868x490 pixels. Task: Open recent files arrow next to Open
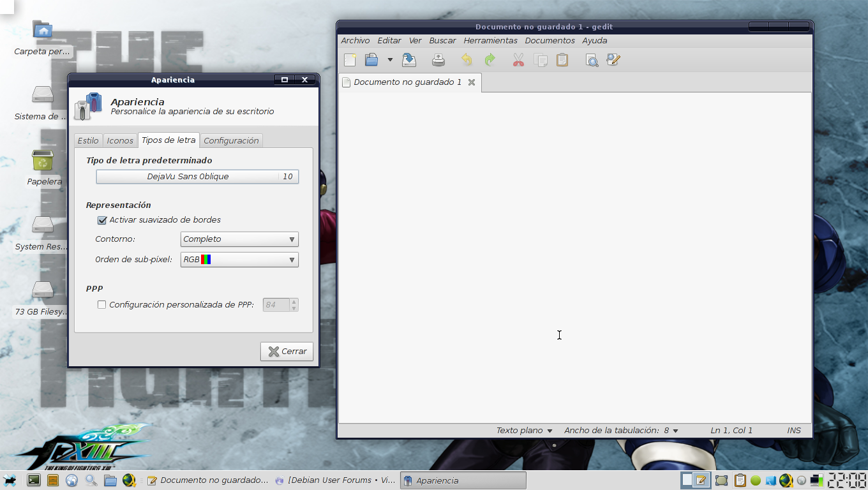pos(390,60)
